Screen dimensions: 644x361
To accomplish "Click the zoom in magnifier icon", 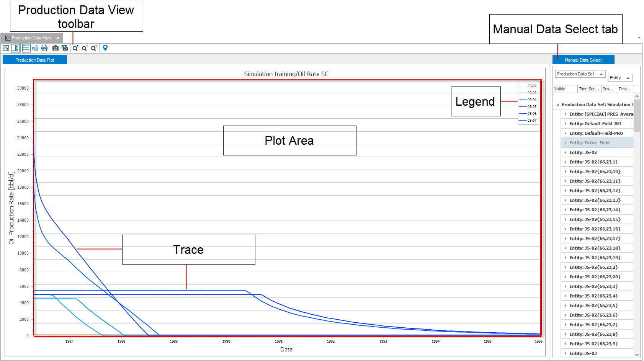I will [x=75, y=48].
